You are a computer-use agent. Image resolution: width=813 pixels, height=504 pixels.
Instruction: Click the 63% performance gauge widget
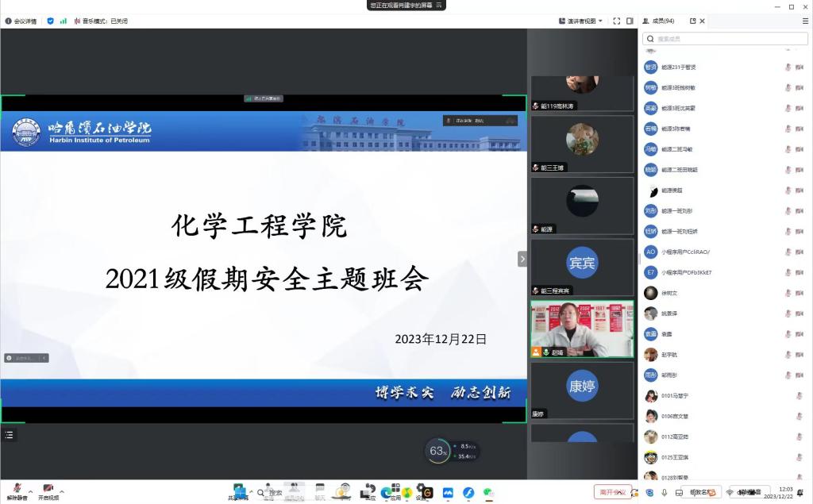point(437,451)
